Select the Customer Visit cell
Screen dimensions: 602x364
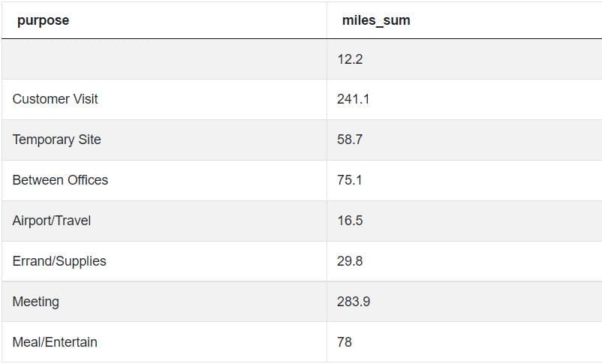[56, 99]
